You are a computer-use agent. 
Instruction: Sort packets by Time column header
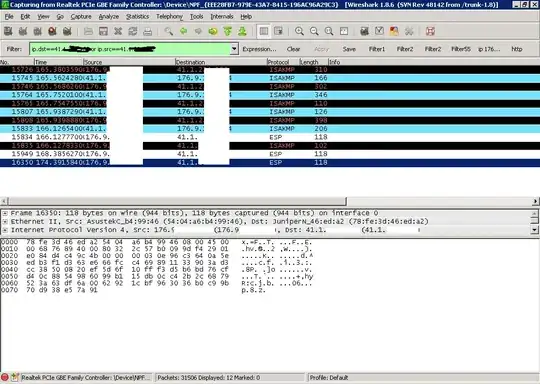[59, 62]
